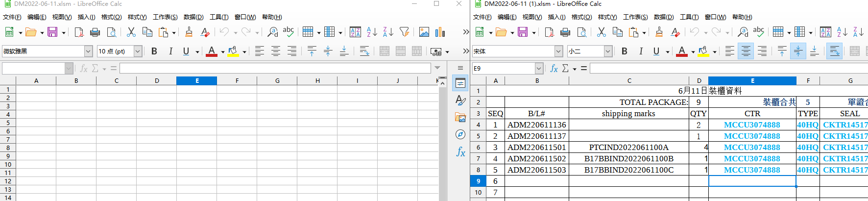Expand formula bar in left window
Screen dimensions: 868x201
click(x=437, y=68)
